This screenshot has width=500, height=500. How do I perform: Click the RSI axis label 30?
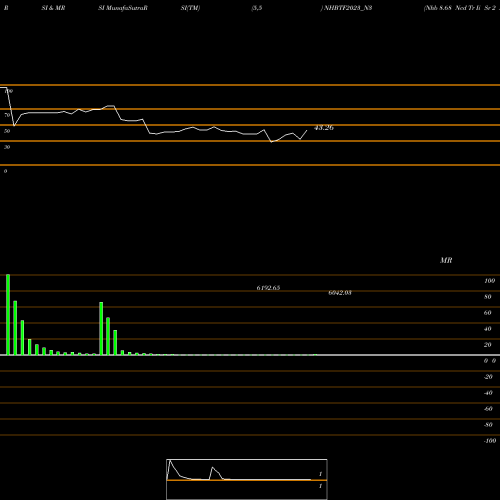[7, 147]
